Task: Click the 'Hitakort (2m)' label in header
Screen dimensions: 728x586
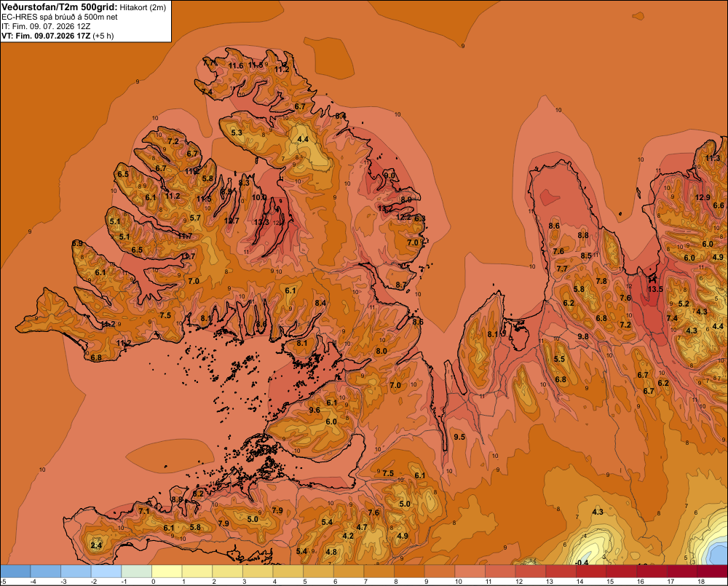Action: [x=143, y=7]
